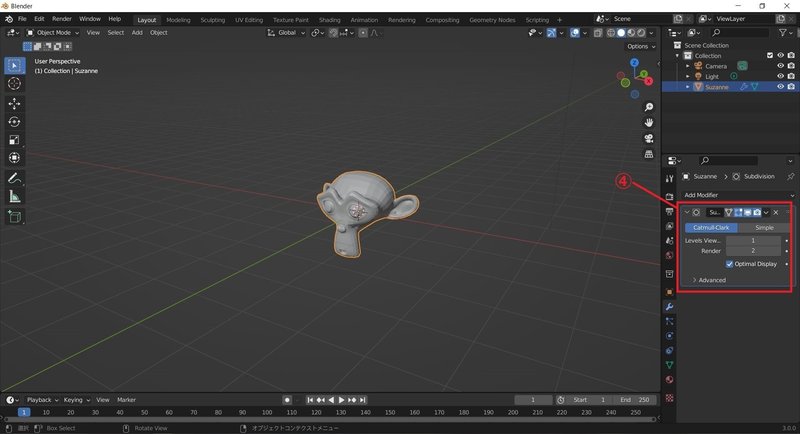Select the Select Box tool
The height and width of the screenshot is (434, 800).
click(14, 65)
